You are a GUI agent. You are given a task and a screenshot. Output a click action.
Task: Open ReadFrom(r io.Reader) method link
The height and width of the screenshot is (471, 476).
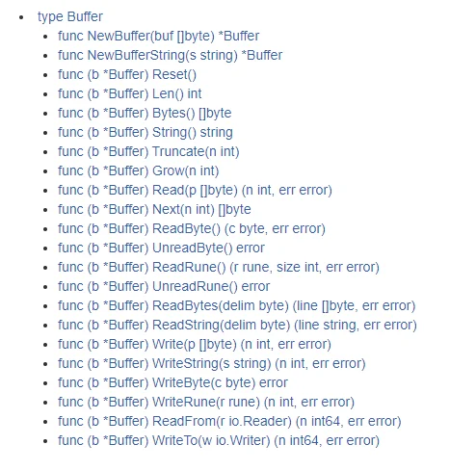pyautogui.click(x=229, y=421)
